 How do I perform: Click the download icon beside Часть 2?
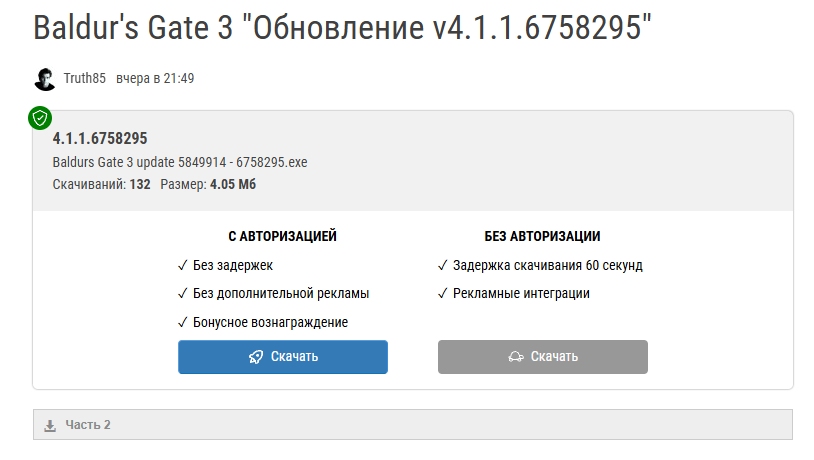pos(50,425)
